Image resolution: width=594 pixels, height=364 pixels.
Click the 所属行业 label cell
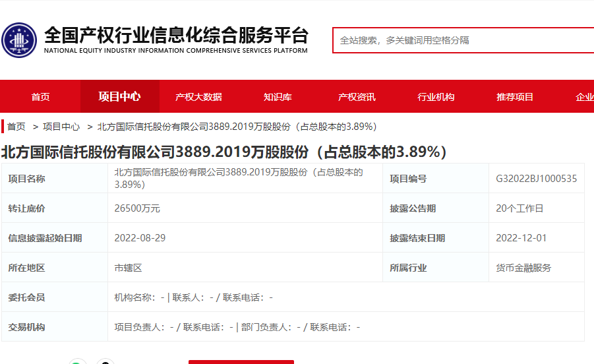(x=436, y=268)
